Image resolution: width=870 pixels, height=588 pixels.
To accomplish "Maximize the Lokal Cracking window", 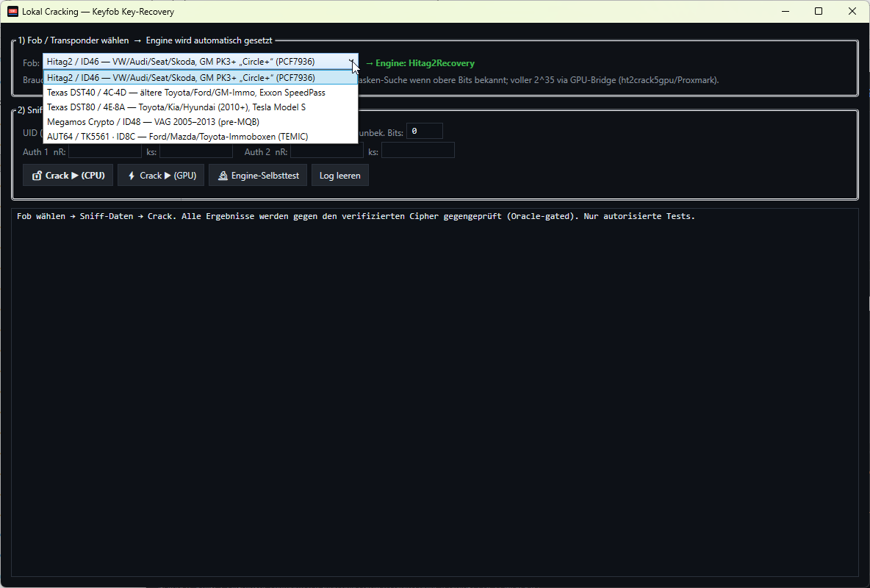I will click(x=819, y=11).
